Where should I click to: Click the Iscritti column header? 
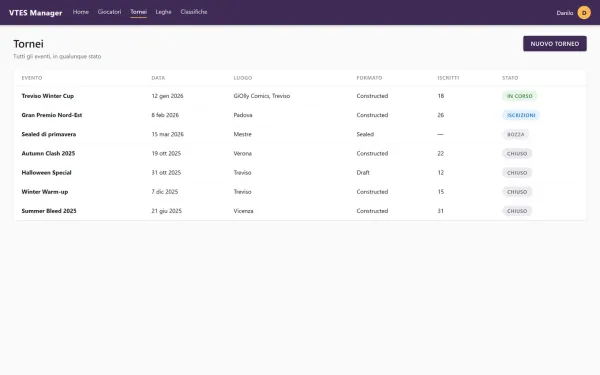[448, 78]
